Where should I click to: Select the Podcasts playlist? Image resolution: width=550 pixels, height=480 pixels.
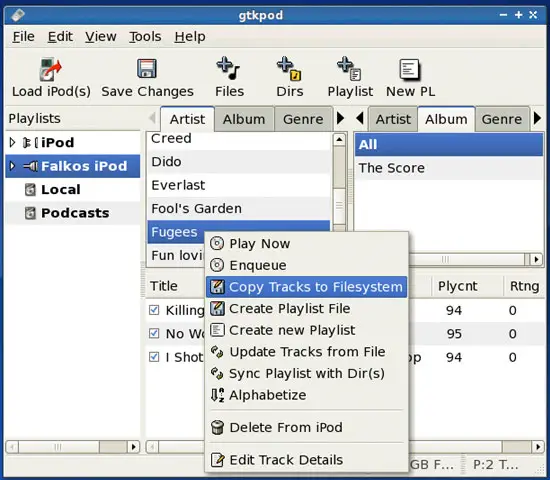(73, 213)
